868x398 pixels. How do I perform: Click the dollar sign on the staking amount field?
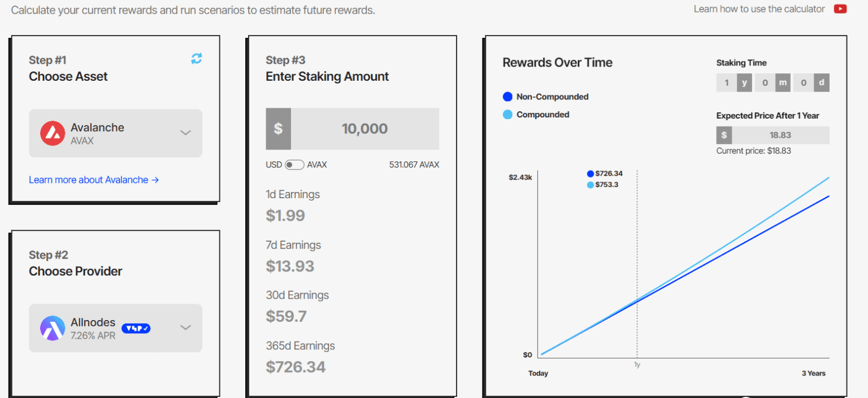278,128
